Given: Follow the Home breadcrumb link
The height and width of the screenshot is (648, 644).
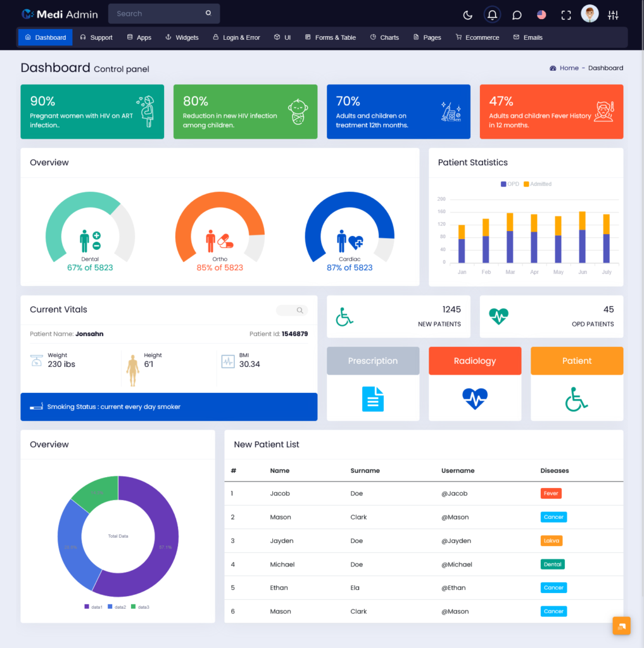Looking at the screenshot, I should click(569, 68).
